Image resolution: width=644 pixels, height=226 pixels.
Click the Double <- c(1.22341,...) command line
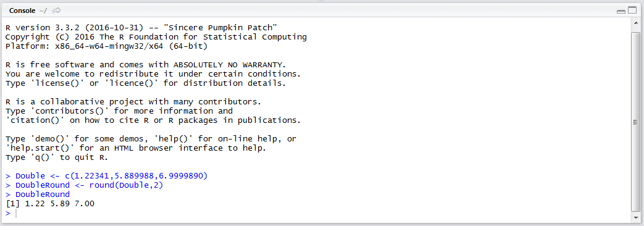[107, 176]
